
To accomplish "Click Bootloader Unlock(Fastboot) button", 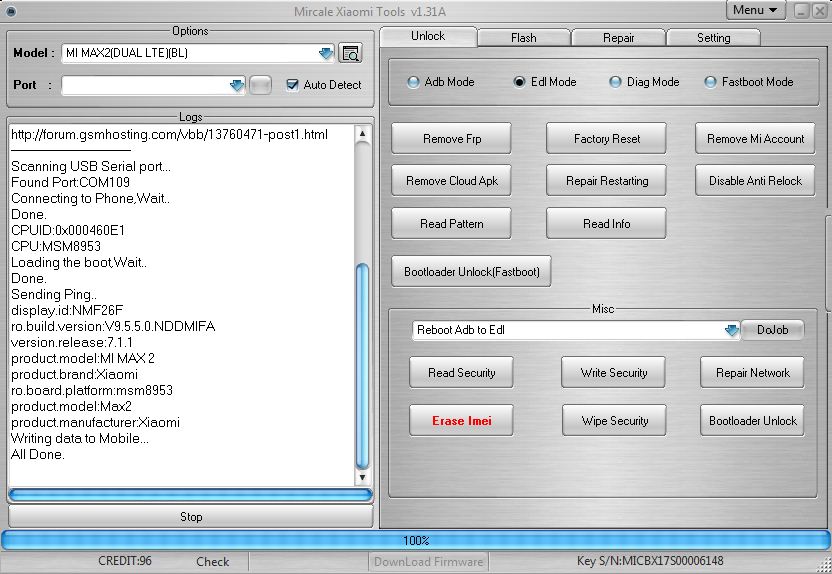I will click(471, 272).
